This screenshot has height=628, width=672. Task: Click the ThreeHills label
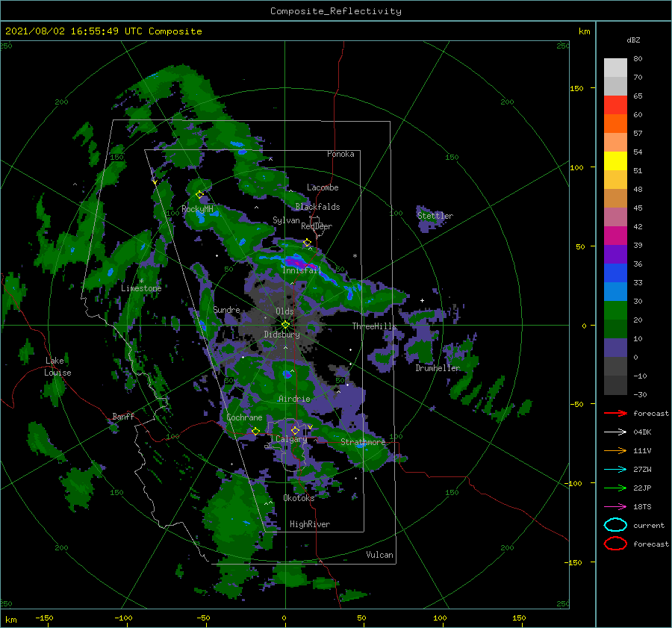[375, 326]
